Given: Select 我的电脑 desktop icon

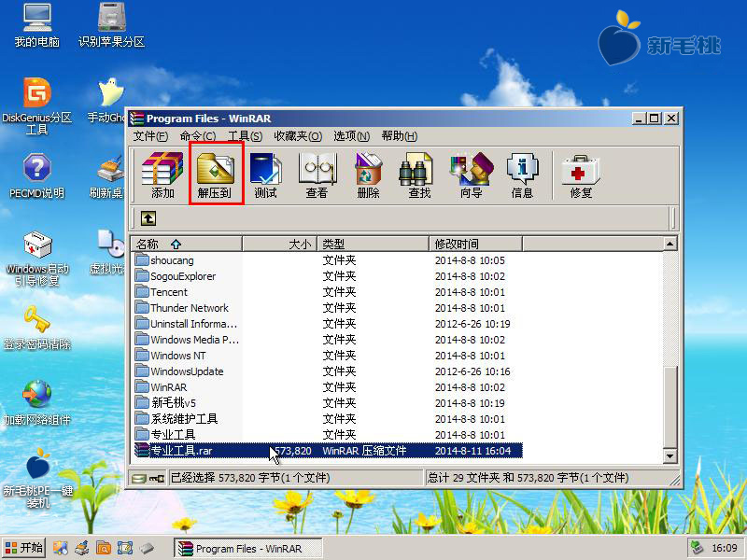Looking at the screenshot, I should (x=36, y=26).
